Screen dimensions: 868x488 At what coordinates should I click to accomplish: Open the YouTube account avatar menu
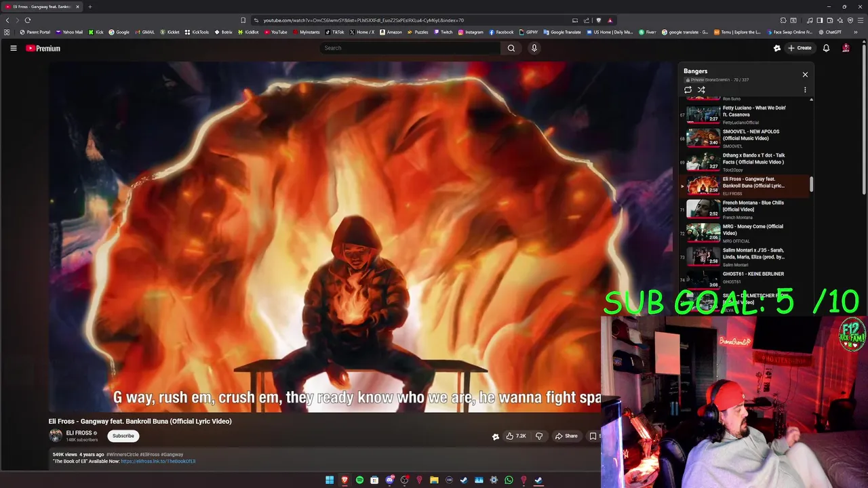click(x=846, y=48)
